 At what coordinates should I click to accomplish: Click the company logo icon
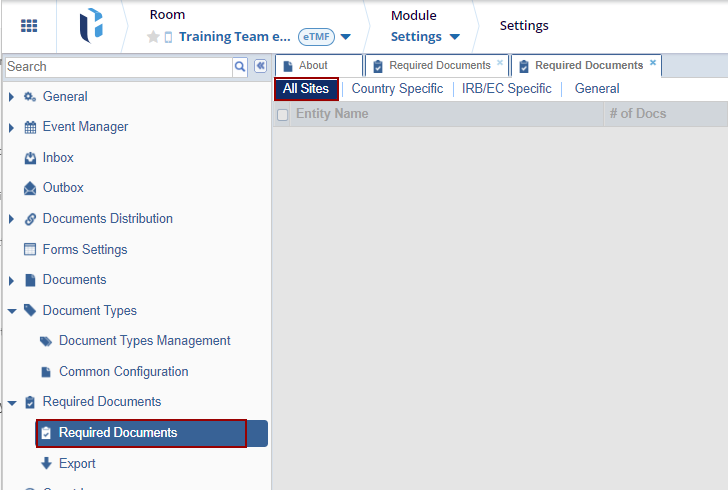click(93, 27)
